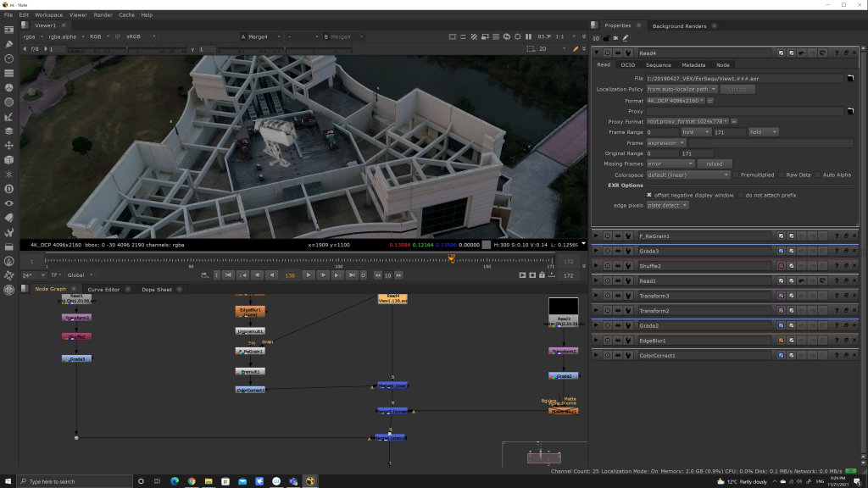Open the Time nodes clock icon

tap(8, 58)
